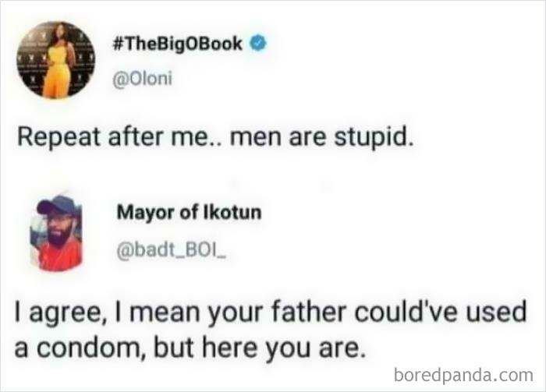Open Oloni's circular profile picture

tap(56, 60)
